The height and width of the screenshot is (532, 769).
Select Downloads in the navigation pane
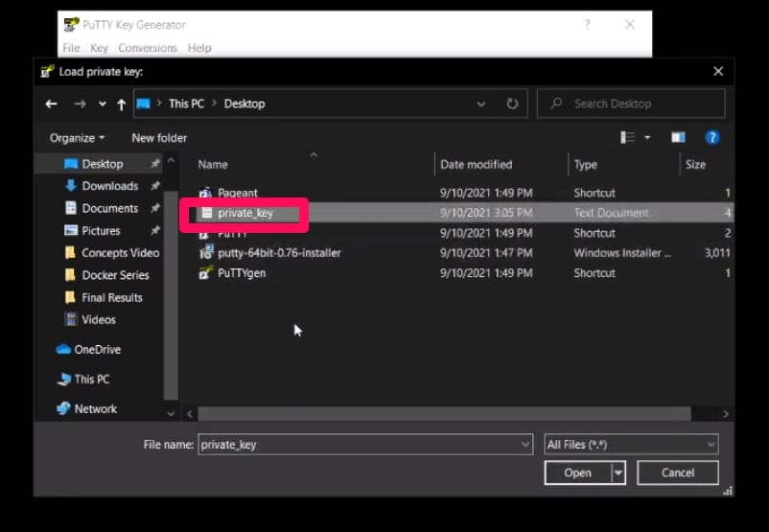[110, 186]
